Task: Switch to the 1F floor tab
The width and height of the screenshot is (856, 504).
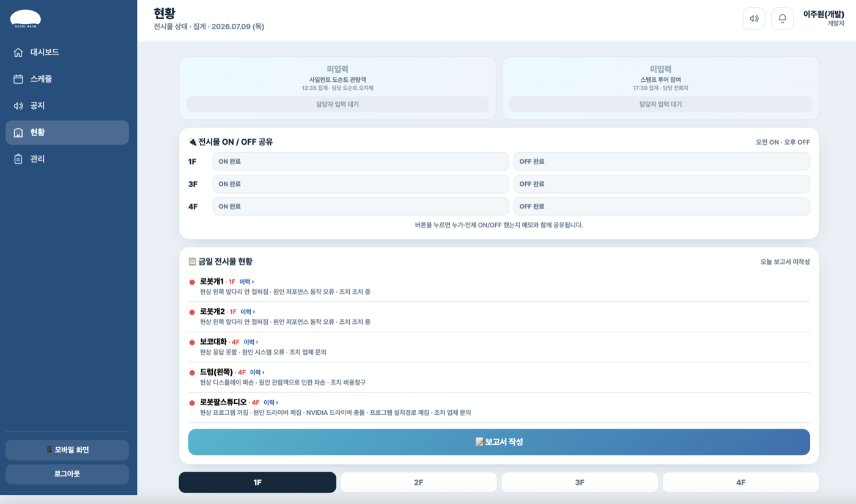Action: (x=257, y=482)
